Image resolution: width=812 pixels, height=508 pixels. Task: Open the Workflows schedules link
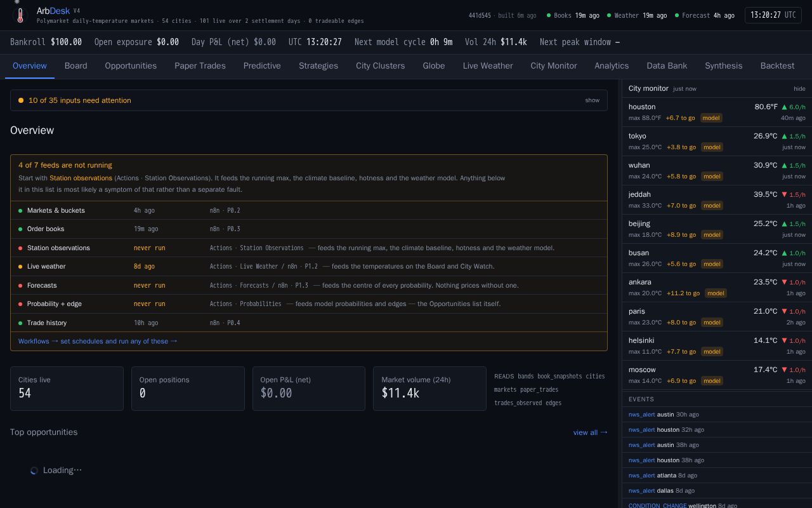point(98,342)
